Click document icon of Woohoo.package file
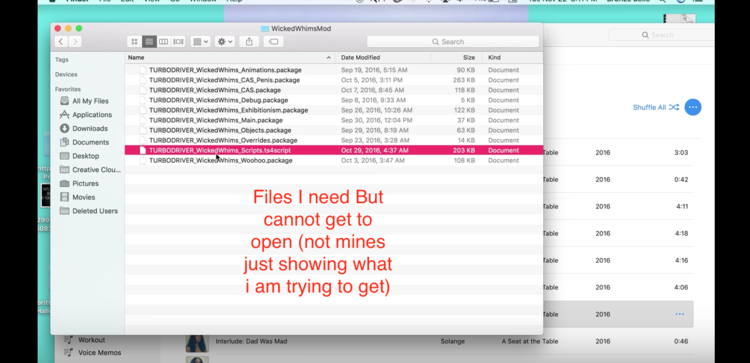The width and height of the screenshot is (750, 363). pos(142,160)
